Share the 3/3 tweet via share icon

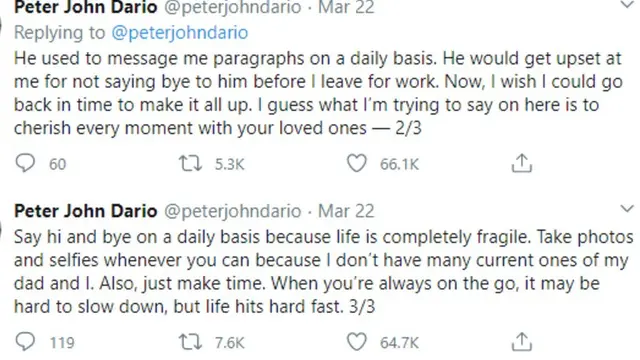pyautogui.click(x=522, y=342)
